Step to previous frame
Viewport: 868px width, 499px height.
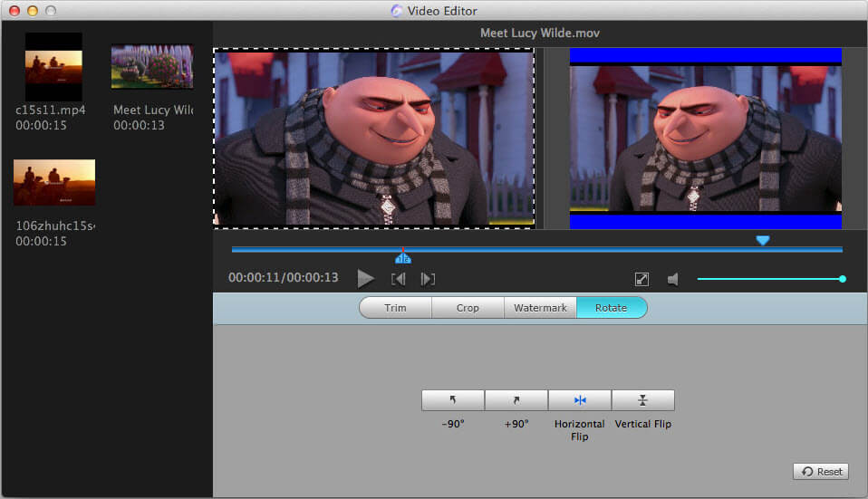(x=398, y=279)
